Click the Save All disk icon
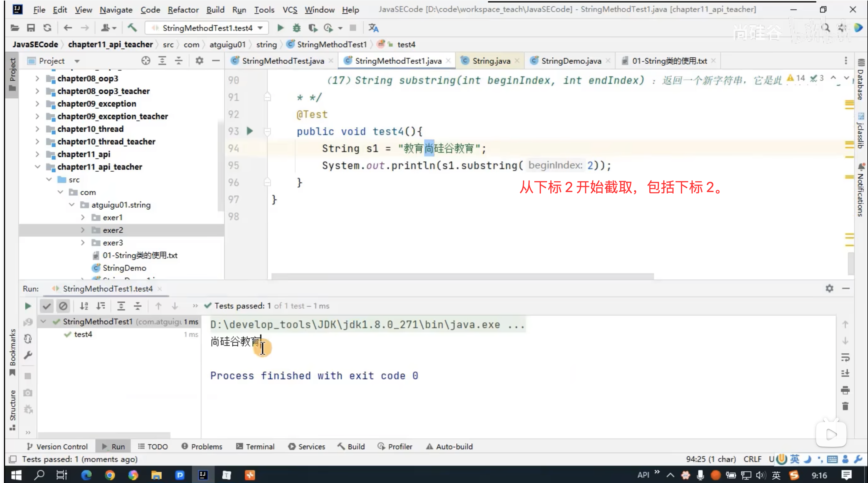Viewport: 868px width, 483px height. pyautogui.click(x=31, y=28)
